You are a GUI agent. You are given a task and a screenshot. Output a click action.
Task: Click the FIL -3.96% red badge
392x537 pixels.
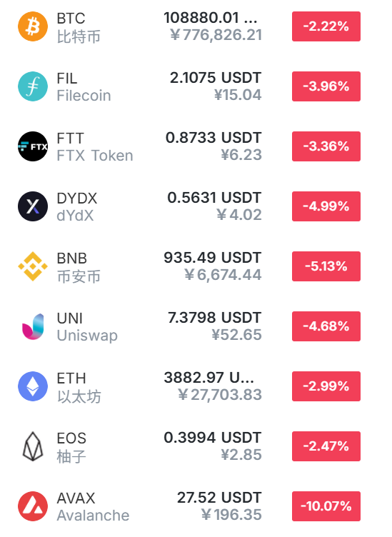click(x=326, y=86)
